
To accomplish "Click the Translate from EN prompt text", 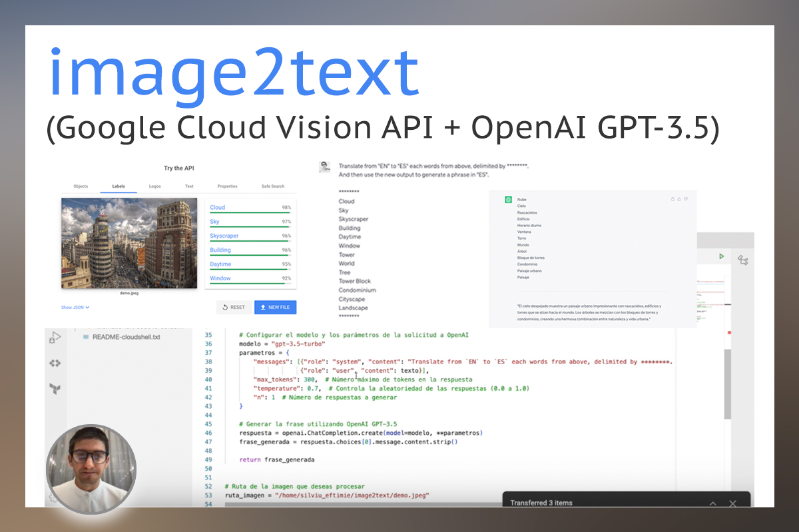I will coord(433,169).
